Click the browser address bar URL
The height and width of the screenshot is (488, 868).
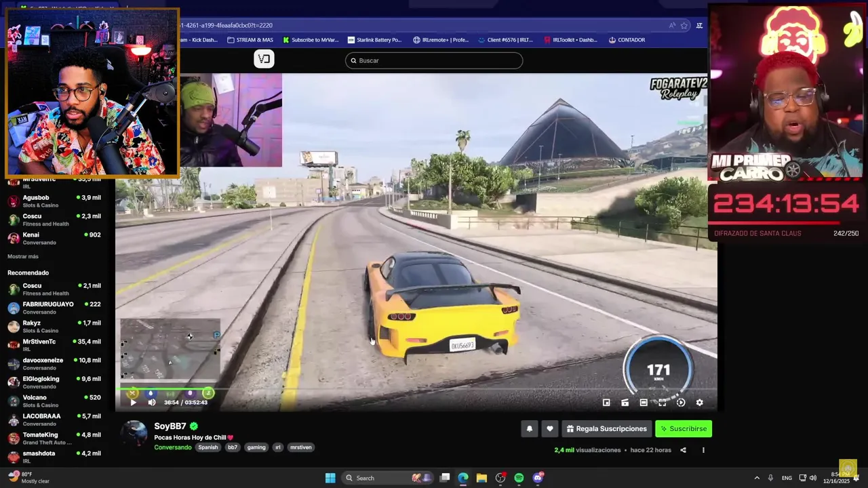click(225, 25)
